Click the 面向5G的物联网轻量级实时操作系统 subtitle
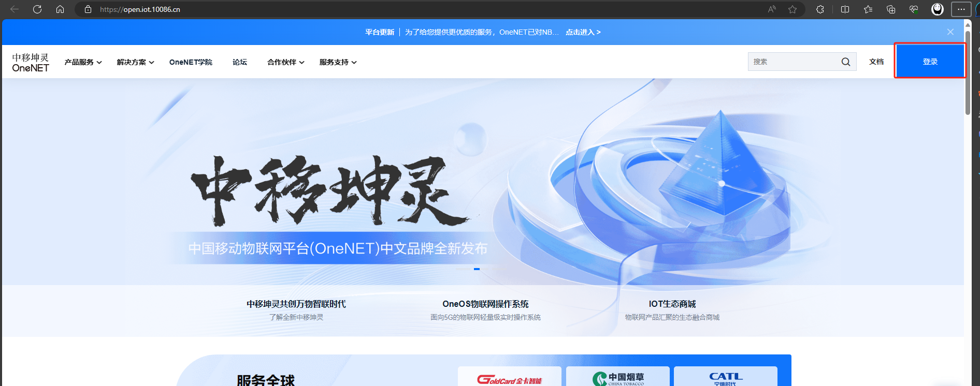Screen dimensions: 980x386 (x=485, y=317)
